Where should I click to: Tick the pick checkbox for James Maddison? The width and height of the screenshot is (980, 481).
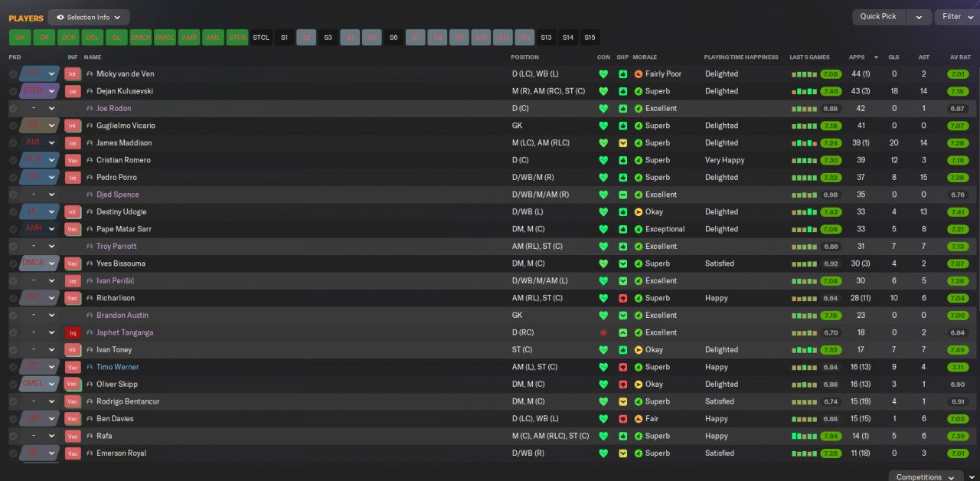(13, 143)
